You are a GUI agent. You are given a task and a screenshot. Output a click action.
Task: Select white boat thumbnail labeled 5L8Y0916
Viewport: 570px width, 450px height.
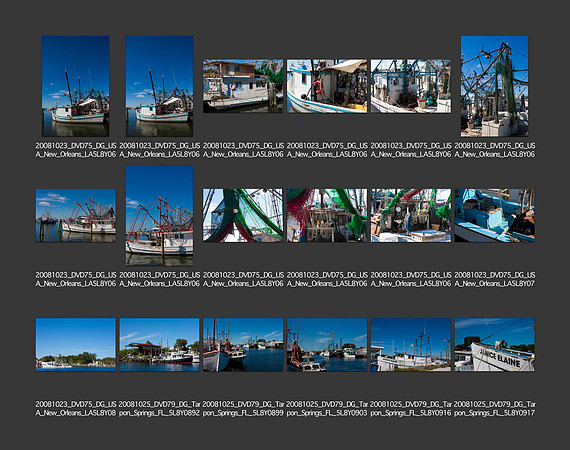411,345
